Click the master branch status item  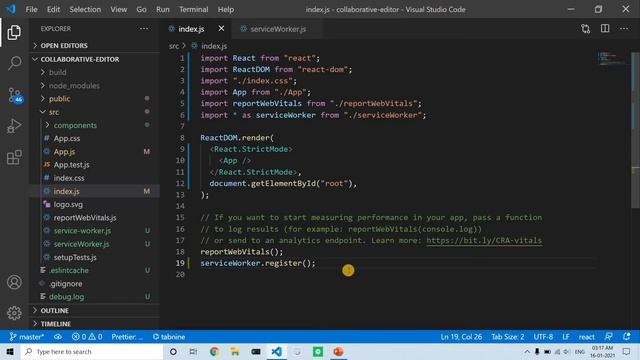click(27, 337)
